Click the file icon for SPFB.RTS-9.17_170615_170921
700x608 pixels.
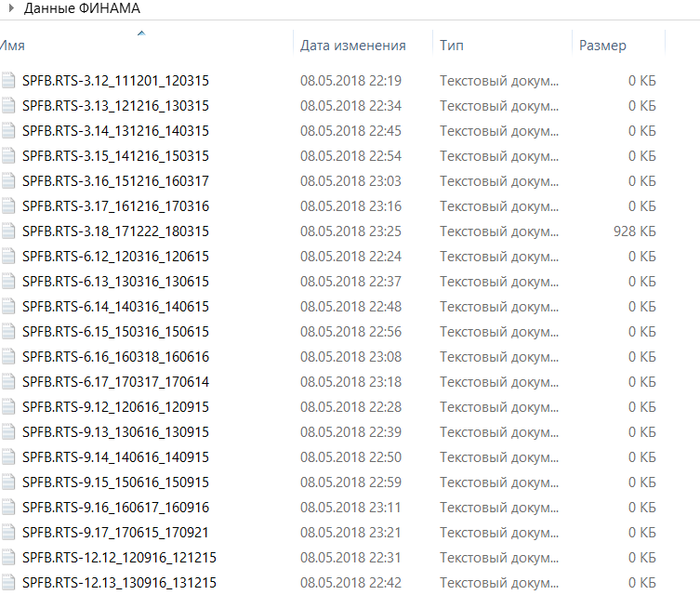click(8, 533)
